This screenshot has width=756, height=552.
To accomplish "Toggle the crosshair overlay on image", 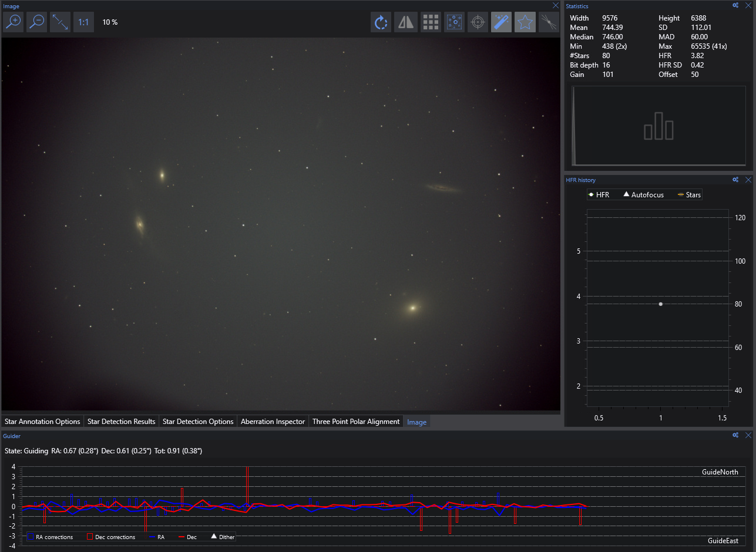I will click(x=478, y=22).
